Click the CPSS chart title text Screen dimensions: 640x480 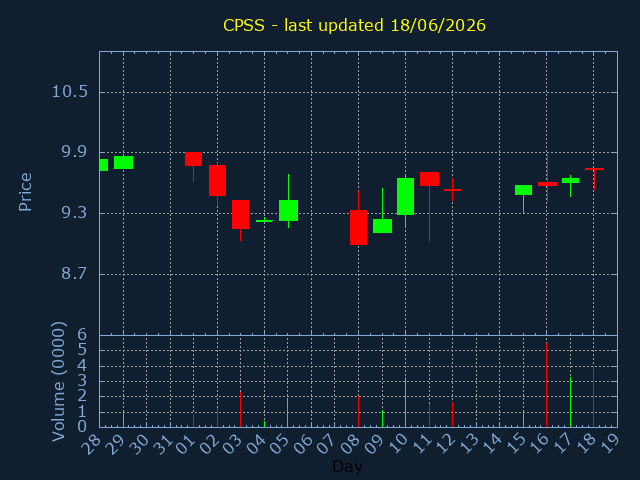click(x=354, y=25)
